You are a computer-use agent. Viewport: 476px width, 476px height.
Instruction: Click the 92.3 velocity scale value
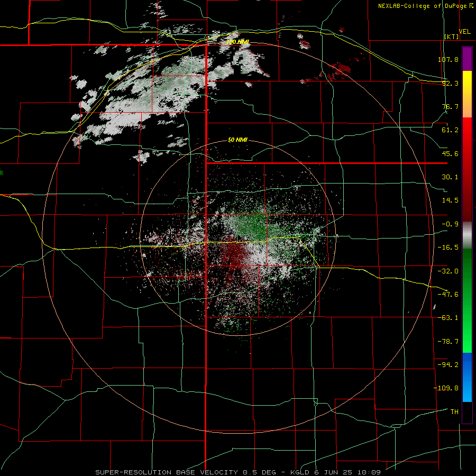[450, 83]
